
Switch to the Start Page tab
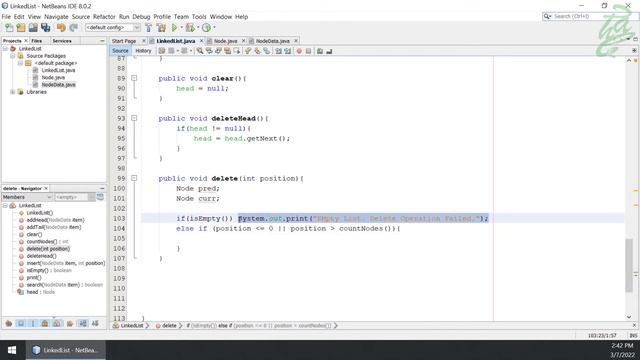pos(124,41)
